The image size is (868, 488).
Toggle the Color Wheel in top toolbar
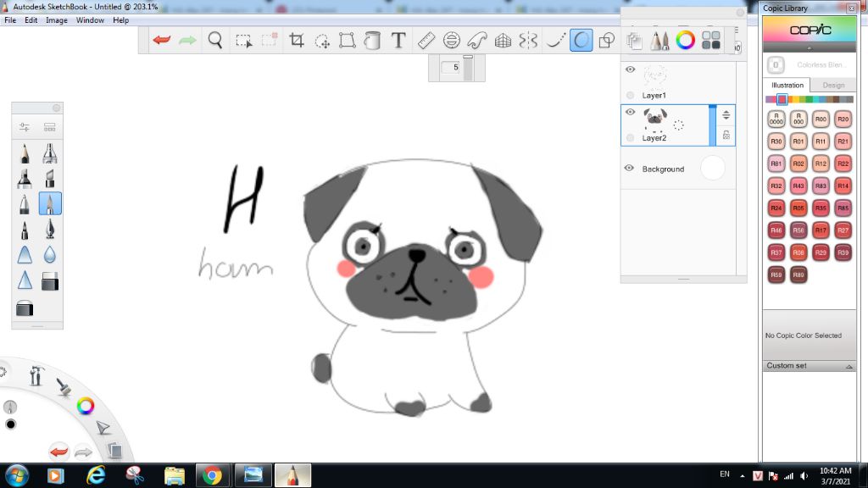coord(685,40)
